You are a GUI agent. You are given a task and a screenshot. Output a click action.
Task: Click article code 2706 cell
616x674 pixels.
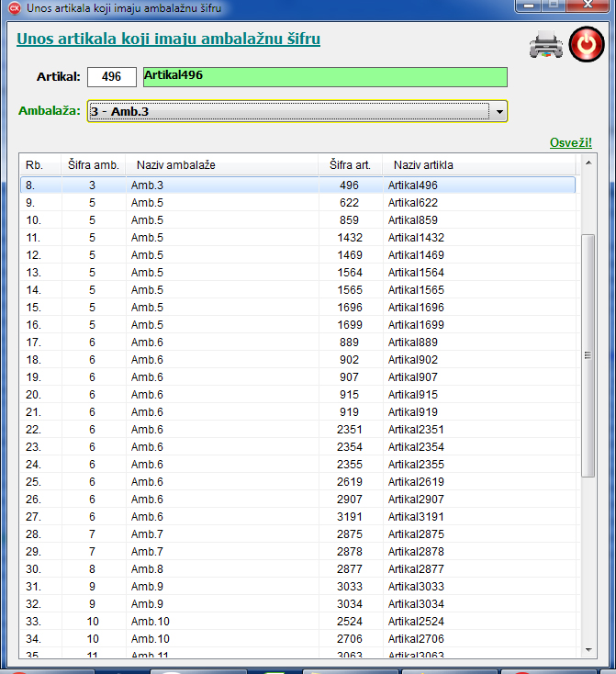pyautogui.click(x=350, y=639)
